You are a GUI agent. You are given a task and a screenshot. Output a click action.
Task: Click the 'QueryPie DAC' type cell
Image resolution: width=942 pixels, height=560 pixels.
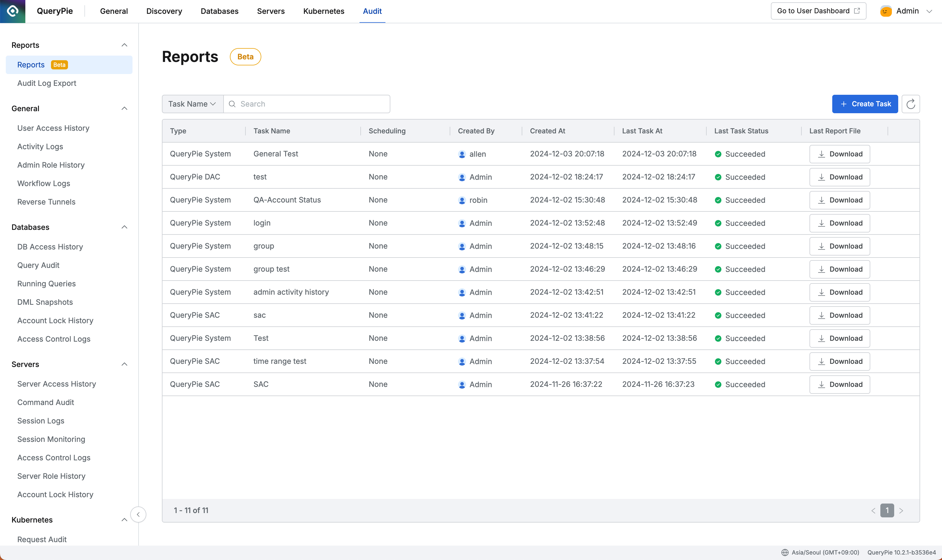[195, 177]
